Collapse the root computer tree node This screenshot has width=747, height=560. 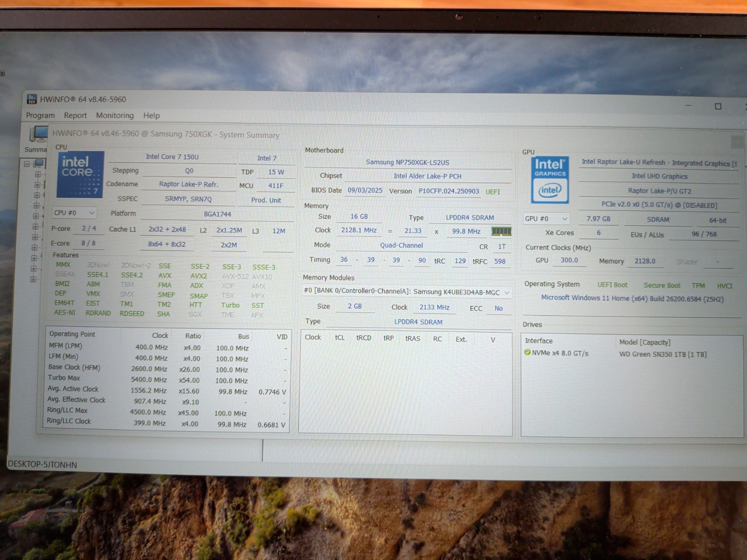click(x=27, y=164)
